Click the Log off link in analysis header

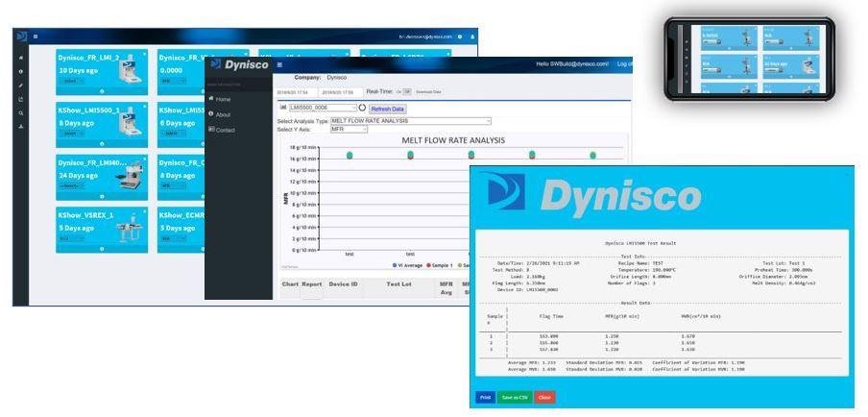[624, 64]
